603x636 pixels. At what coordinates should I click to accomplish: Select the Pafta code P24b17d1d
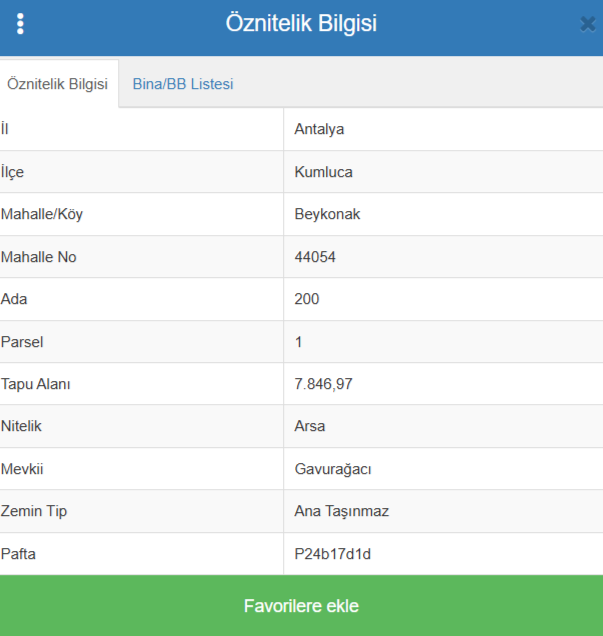click(334, 554)
